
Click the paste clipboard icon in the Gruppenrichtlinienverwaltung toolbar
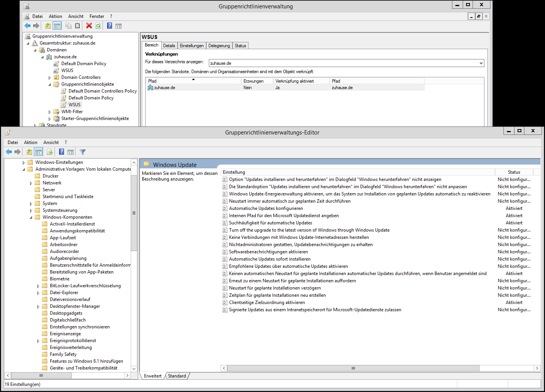point(77,26)
